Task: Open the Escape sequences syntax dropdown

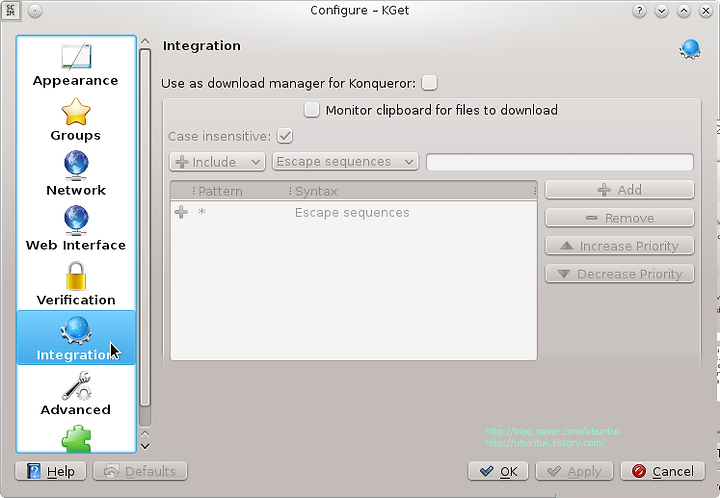Action: click(345, 162)
